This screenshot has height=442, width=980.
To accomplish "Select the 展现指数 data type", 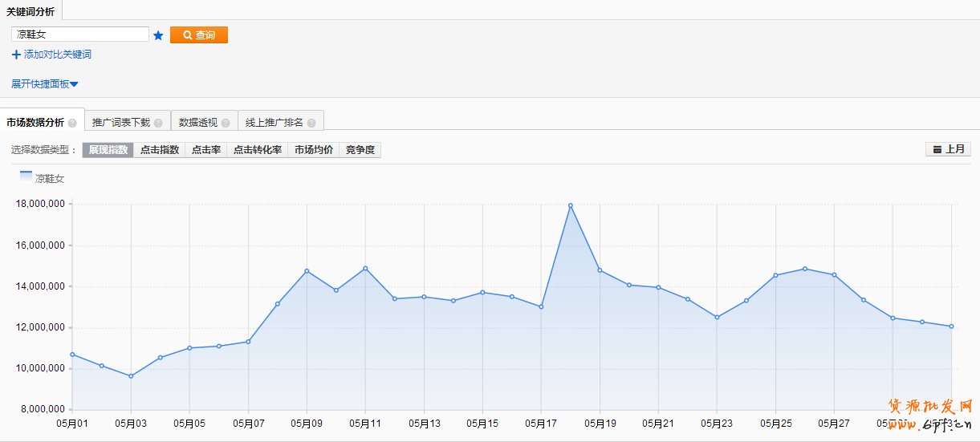I will [108, 150].
